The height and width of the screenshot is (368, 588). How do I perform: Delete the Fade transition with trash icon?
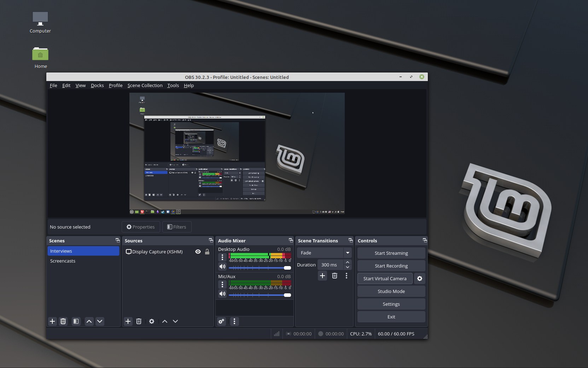click(334, 276)
